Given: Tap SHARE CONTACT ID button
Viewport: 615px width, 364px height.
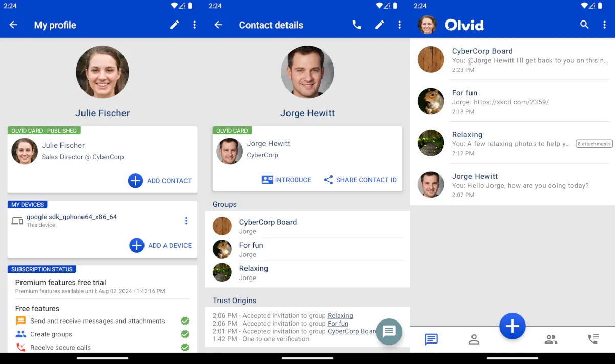Looking at the screenshot, I should pyautogui.click(x=360, y=180).
